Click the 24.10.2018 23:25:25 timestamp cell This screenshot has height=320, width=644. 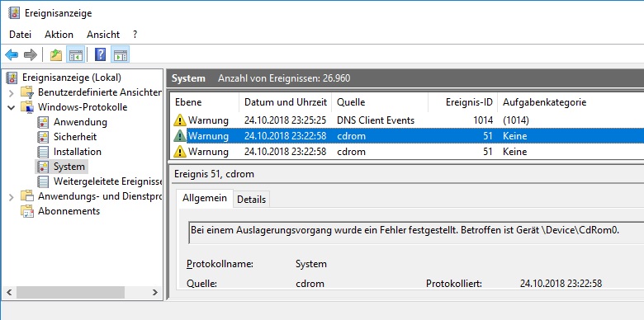point(285,120)
